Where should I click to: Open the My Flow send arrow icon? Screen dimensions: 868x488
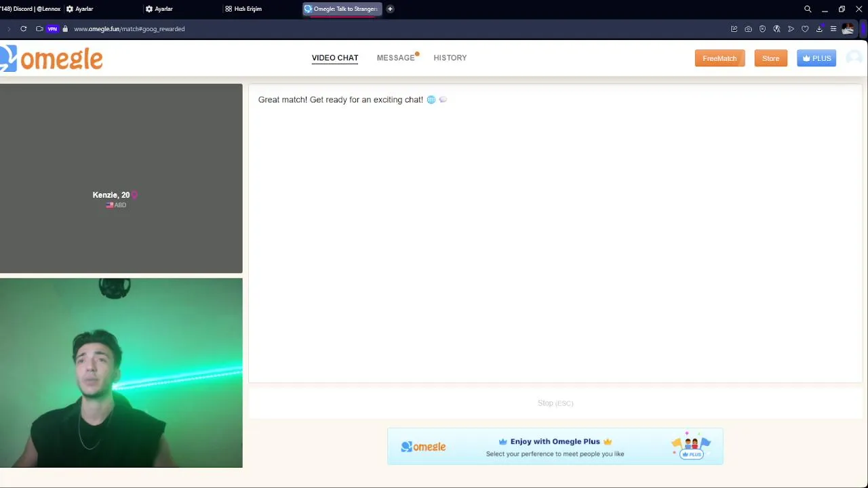pyautogui.click(x=791, y=28)
